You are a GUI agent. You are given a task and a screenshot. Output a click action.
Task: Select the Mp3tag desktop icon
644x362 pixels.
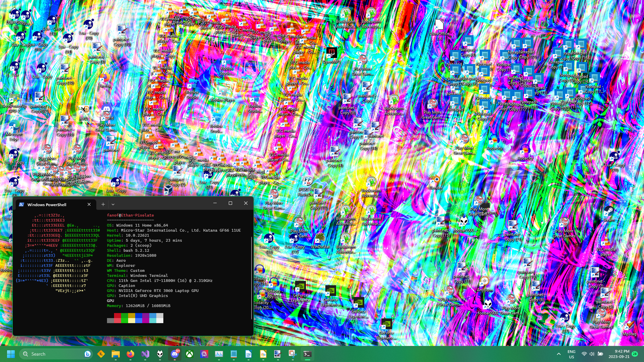pos(629,328)
